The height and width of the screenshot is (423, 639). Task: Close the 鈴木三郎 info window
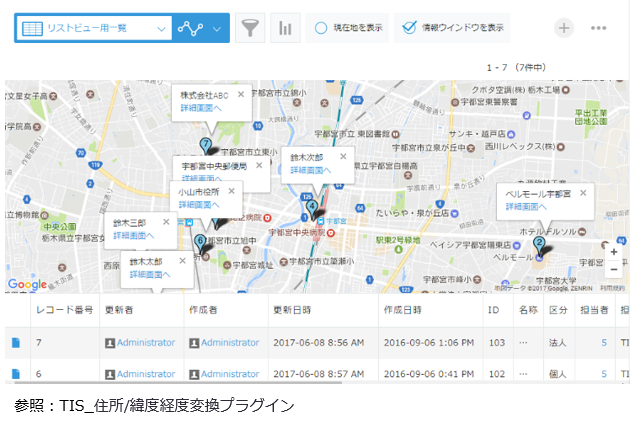coord(166,222)
